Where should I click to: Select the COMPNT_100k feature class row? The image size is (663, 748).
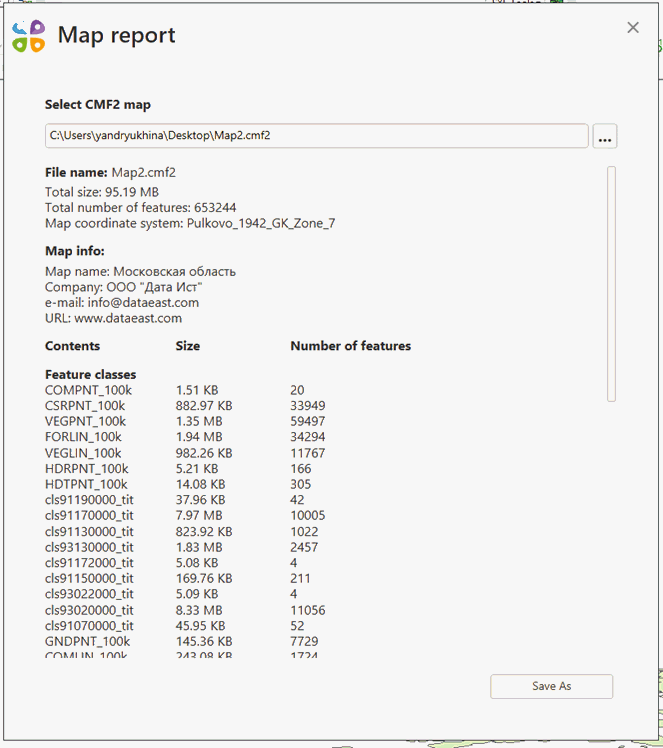[89, 390]
